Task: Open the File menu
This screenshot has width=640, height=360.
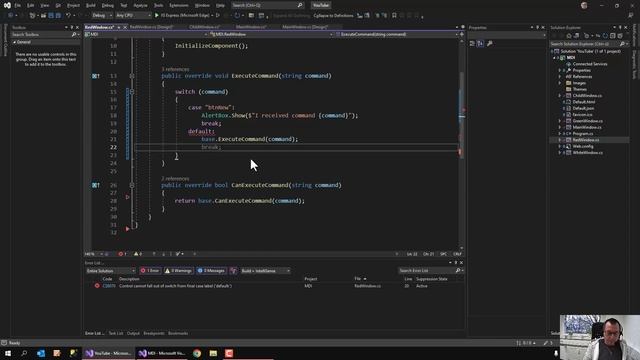Action: tap(18, 5)
